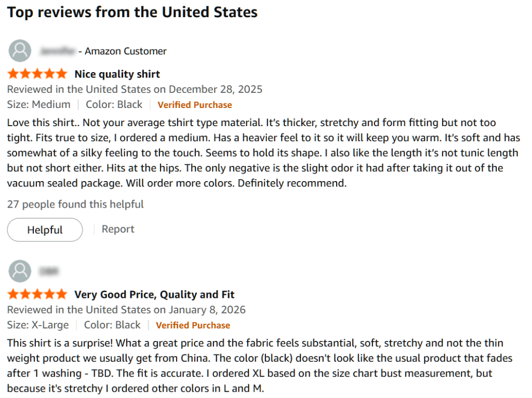532x398 pixels.
Task: Click 'Color: Black' on the second review
Action: click(x=112, y=325)
